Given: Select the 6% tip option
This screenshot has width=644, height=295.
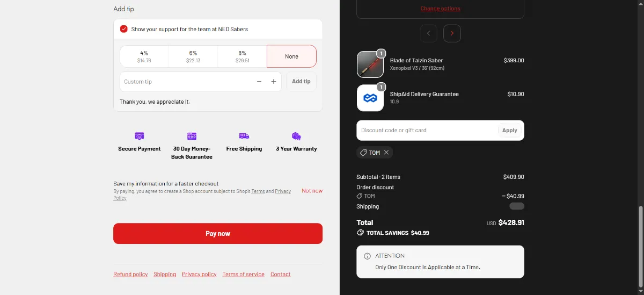Looking at the screenshot, I should coord(193,56).
